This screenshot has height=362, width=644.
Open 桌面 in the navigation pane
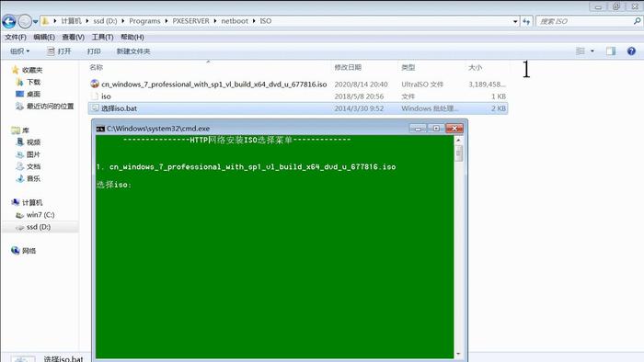[33, 94]
